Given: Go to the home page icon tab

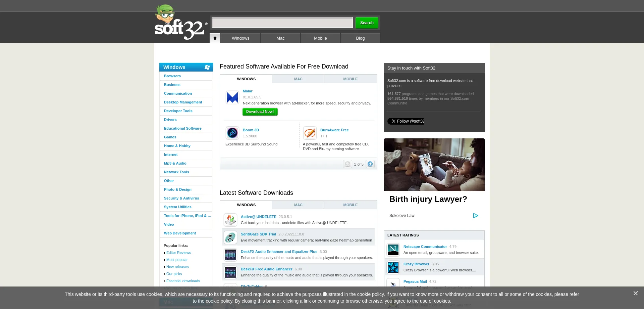Looking at the screenshot, I should [215, 38].
